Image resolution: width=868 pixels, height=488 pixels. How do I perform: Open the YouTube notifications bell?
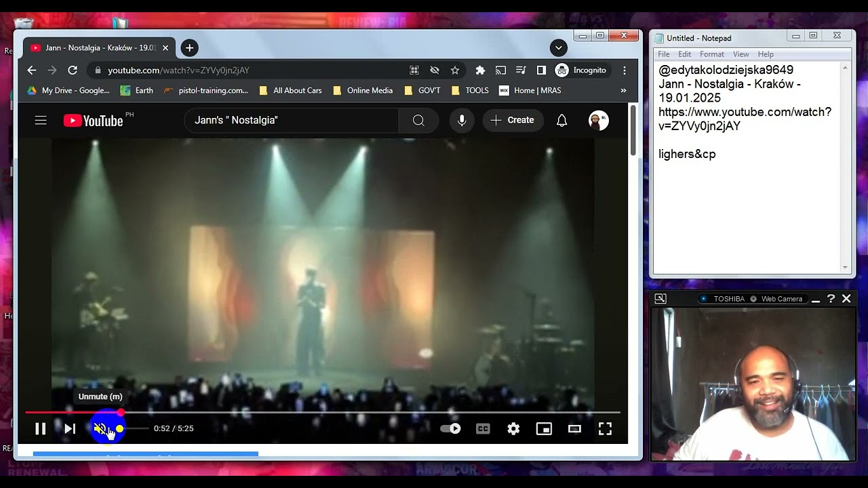561,120
